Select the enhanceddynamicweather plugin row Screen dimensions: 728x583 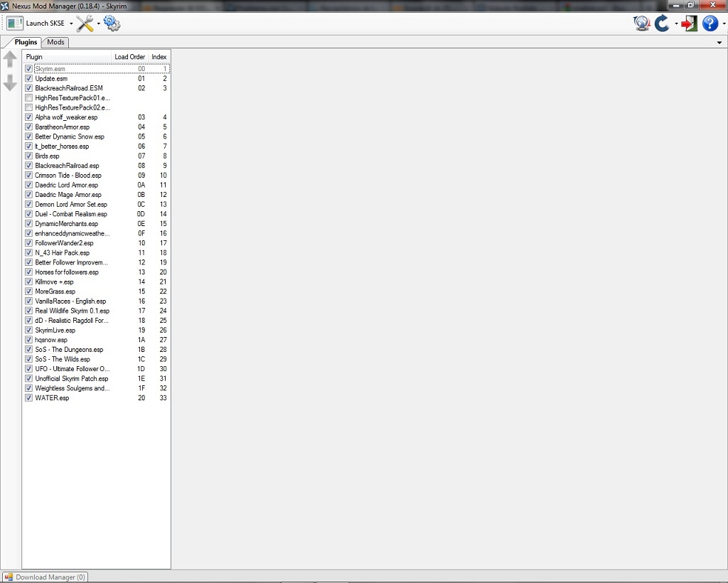pyautogui.click(x=97, y=233)
